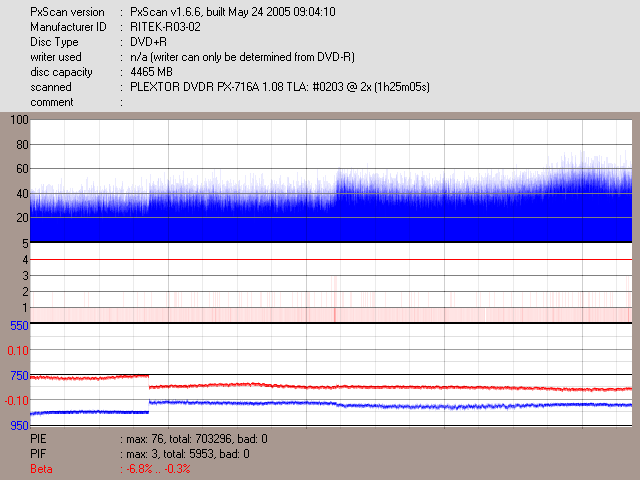Select the PLEXTOR DVDR PX-716A scanner text

coord(280,87)
